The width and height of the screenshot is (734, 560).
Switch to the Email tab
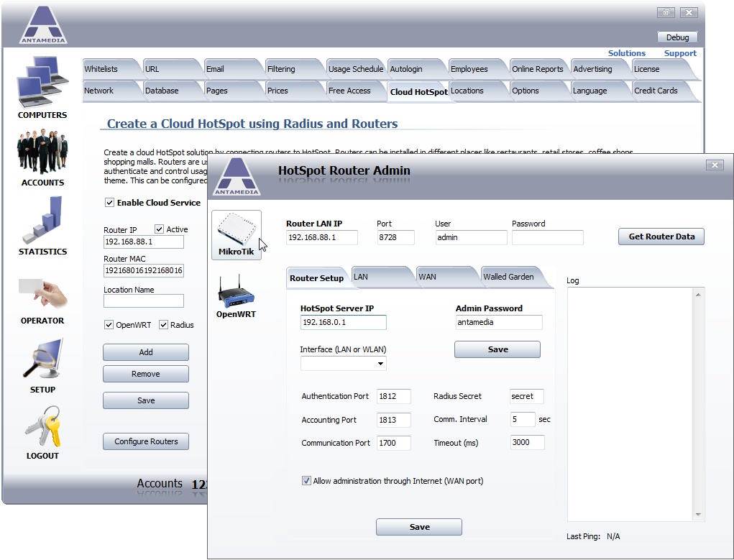coord(233,69)
